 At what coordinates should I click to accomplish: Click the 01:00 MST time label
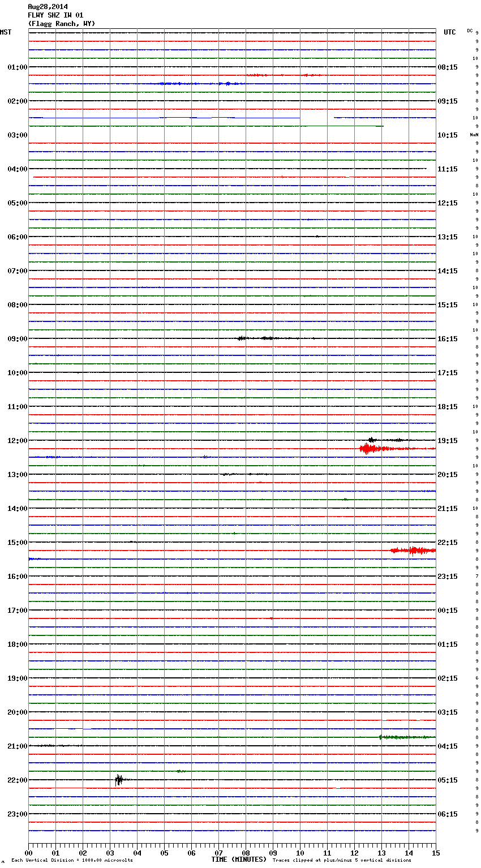18,67
